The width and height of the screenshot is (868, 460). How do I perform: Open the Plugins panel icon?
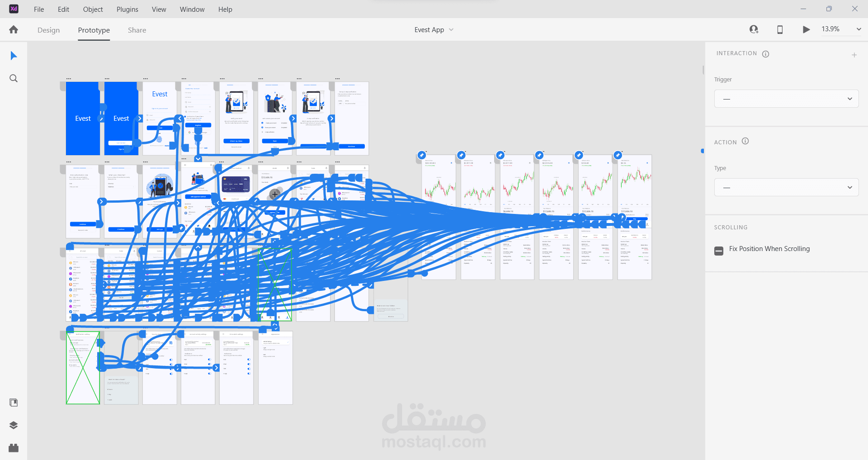[14, 448]
